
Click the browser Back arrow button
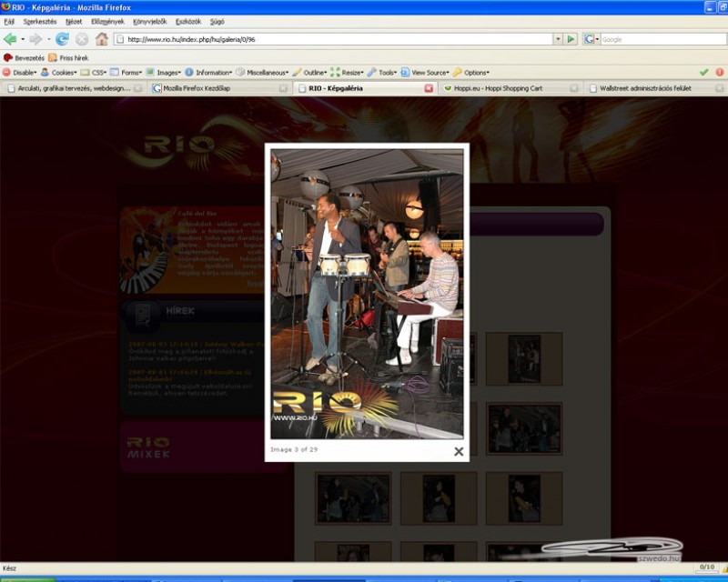pos(11,39)
